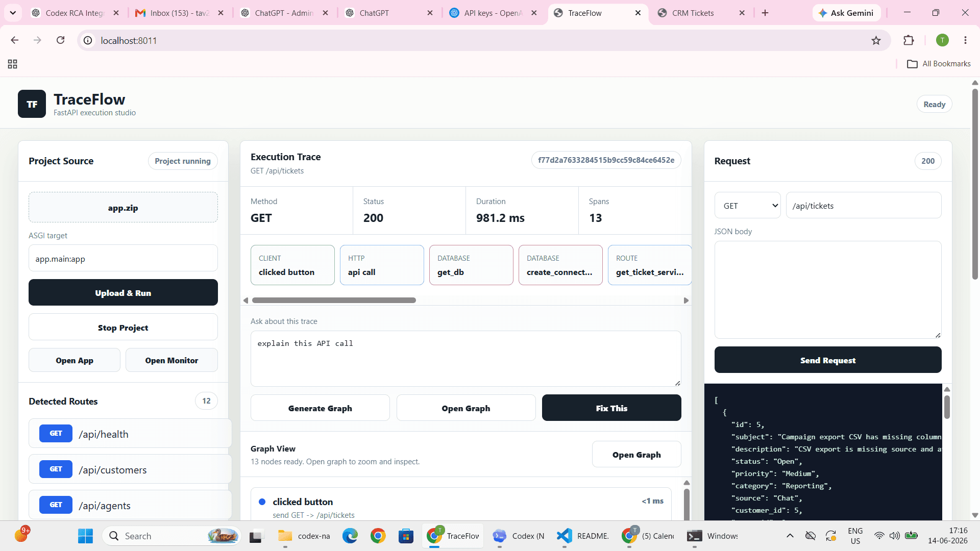This screenshot has height=551, width=980.
Task: Click the Ask about this trace textbox
Action: tap(465, 359)
